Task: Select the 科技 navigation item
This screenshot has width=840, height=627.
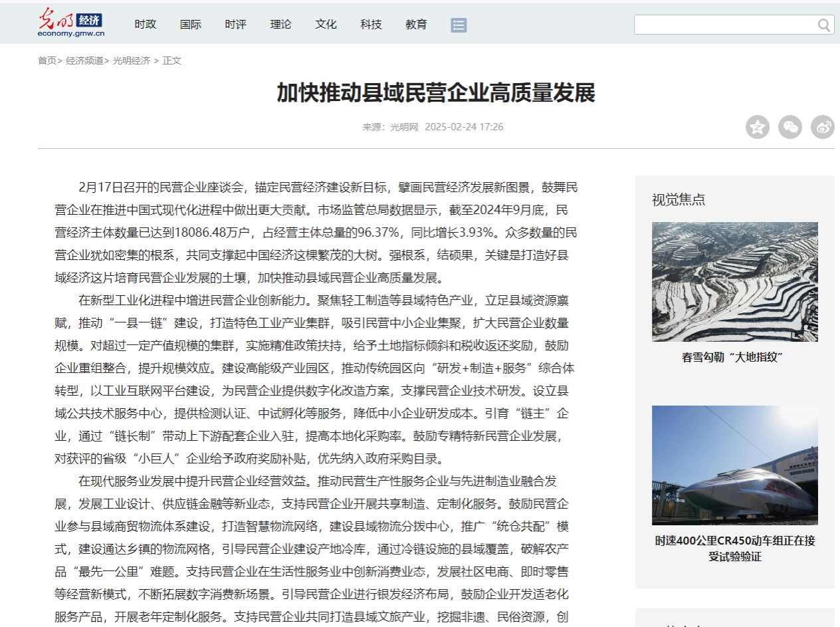Action: pyautogui.click(x=371, y=24)
